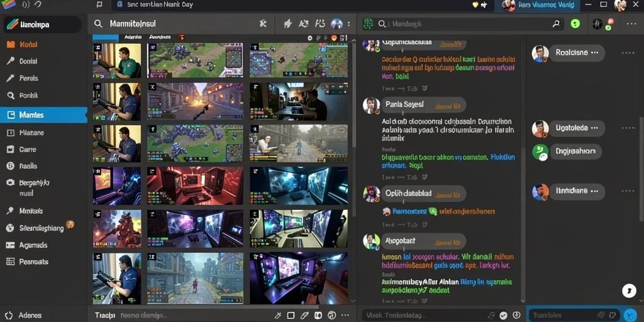Click the Panla Sayeal username bubble
The width and height of the screenshot is (644, 322).
click(423, 105)
